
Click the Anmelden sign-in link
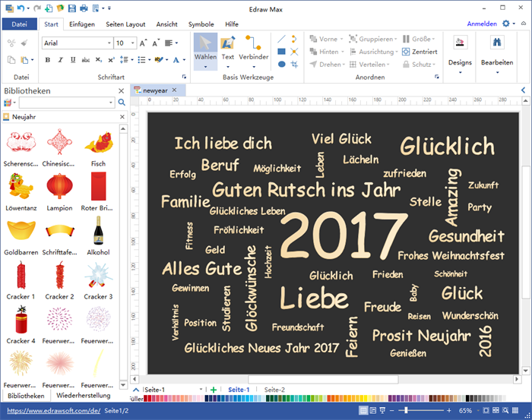pyautogui.click(x=482, y=24)
